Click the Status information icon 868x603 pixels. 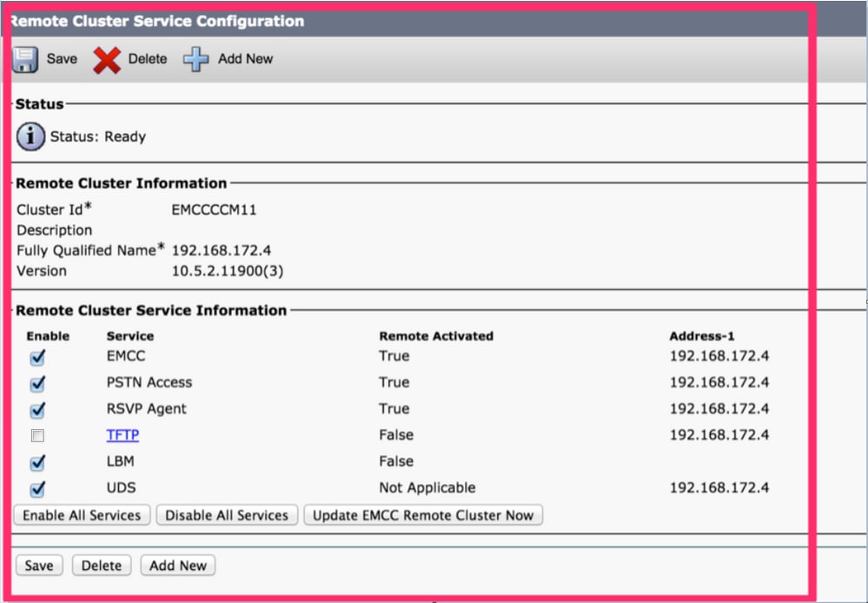point(30,136)
